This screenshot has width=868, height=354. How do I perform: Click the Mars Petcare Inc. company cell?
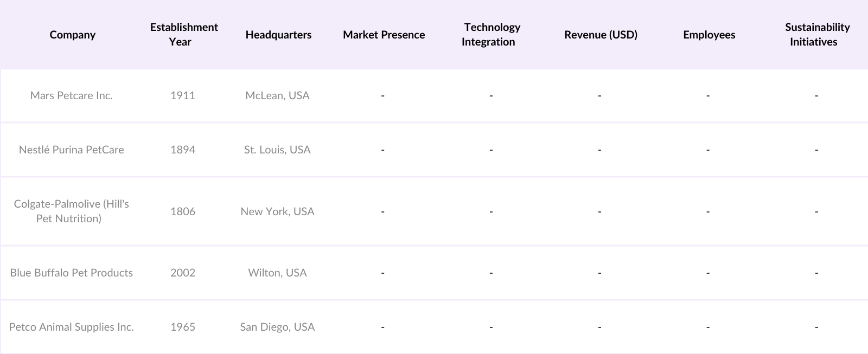[72, 95]
